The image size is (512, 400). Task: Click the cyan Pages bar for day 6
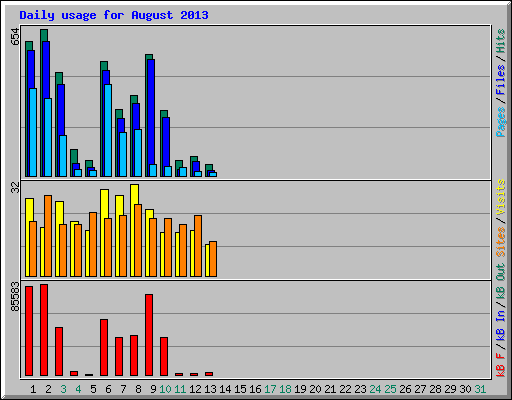pyautogui.click(x=108, y=130)
